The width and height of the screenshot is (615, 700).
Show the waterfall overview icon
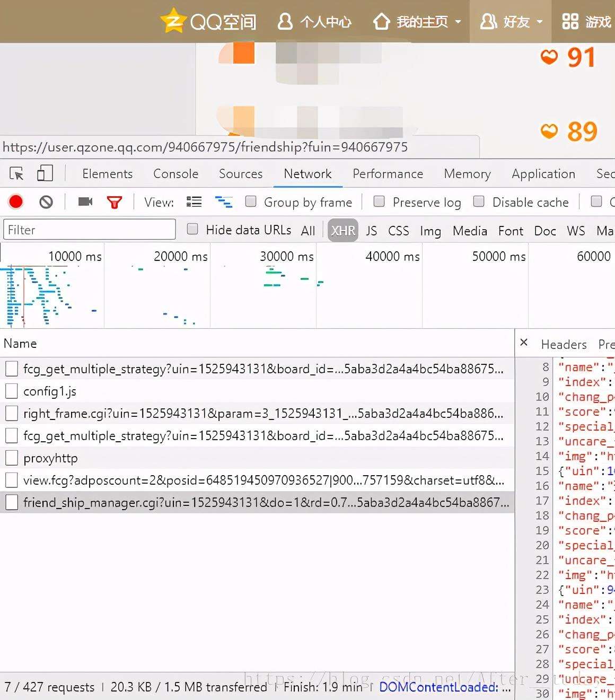(223, 202)
